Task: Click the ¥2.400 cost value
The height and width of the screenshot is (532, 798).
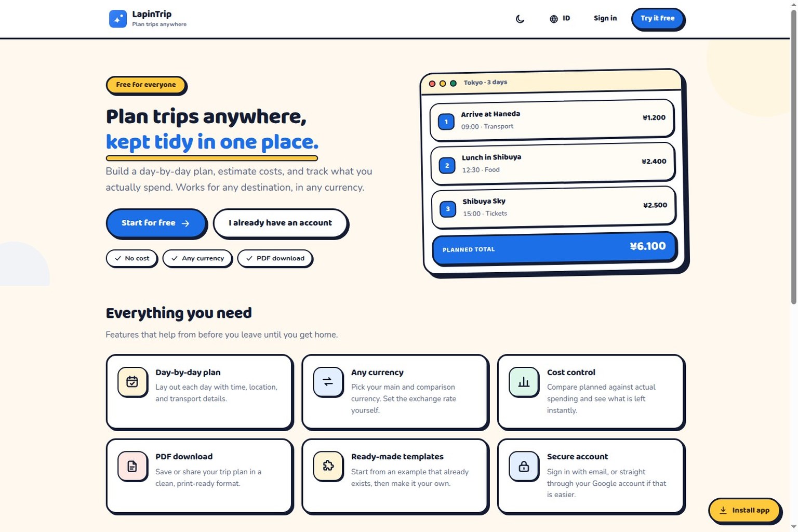Action: [x=654, y=161]
